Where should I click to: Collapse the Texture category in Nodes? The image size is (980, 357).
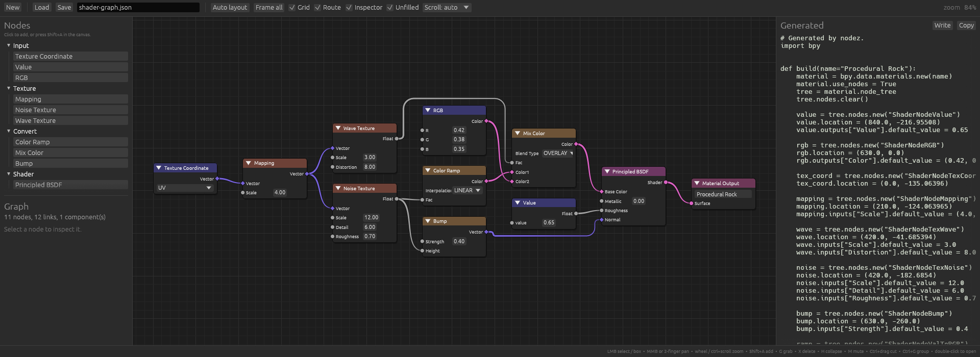(9, 88)
